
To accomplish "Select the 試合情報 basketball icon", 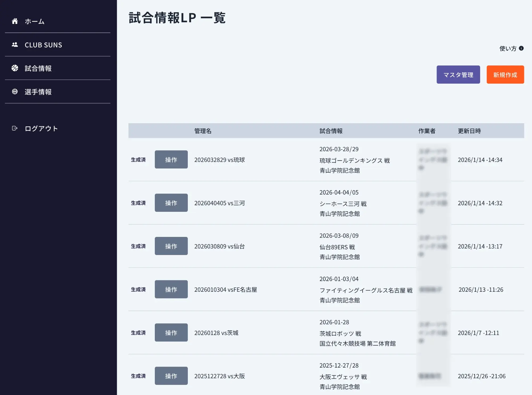I will (15, 68).
